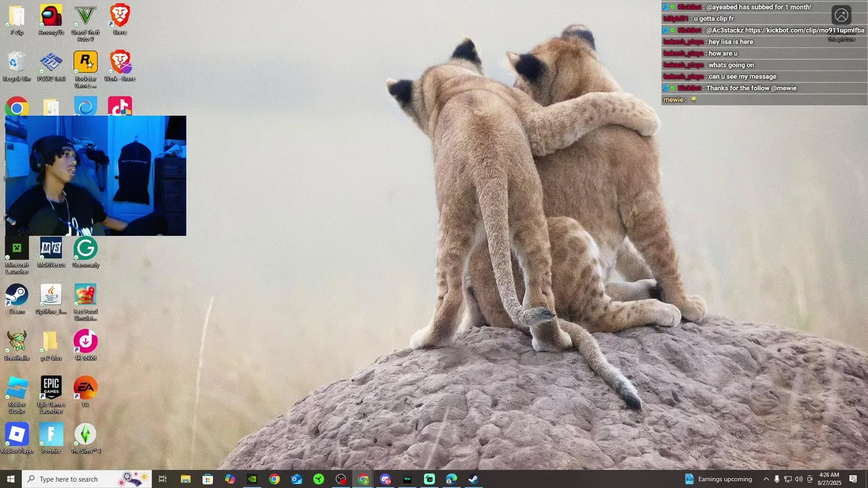Image resolution: width=868 pixels, height=488 pixels.
Task: Launch the Among Us desktop shortcut
Action: click(51, 20)
